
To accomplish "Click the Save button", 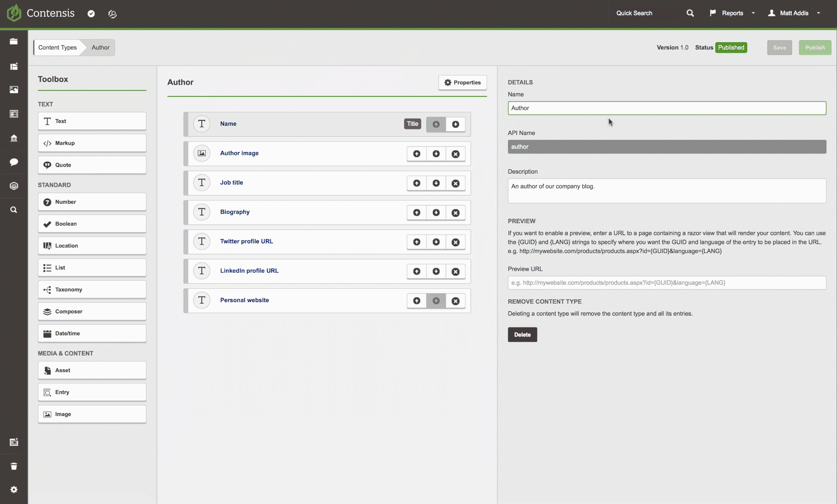I will [x=779, y=48].
